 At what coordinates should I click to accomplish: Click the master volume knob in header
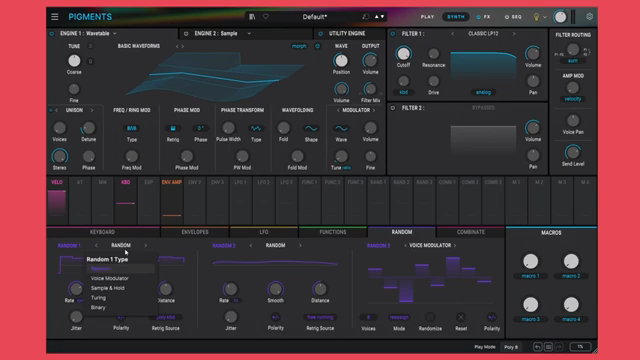(560, 17)
